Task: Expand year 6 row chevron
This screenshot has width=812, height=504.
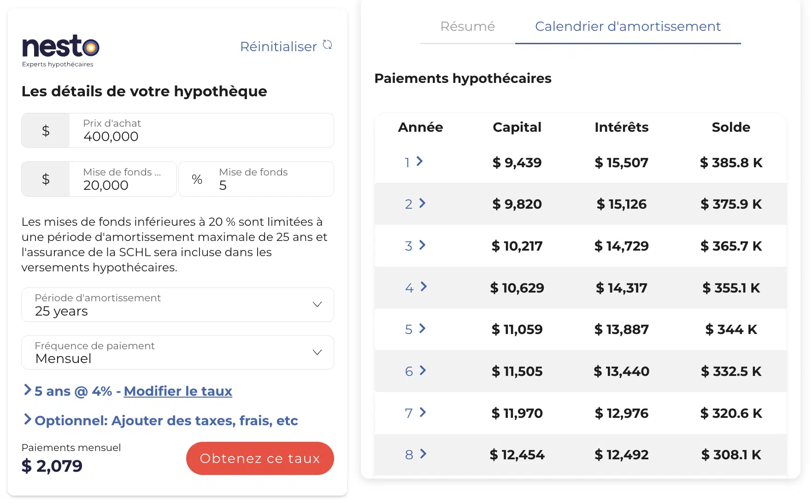Action: click(423, 370)
